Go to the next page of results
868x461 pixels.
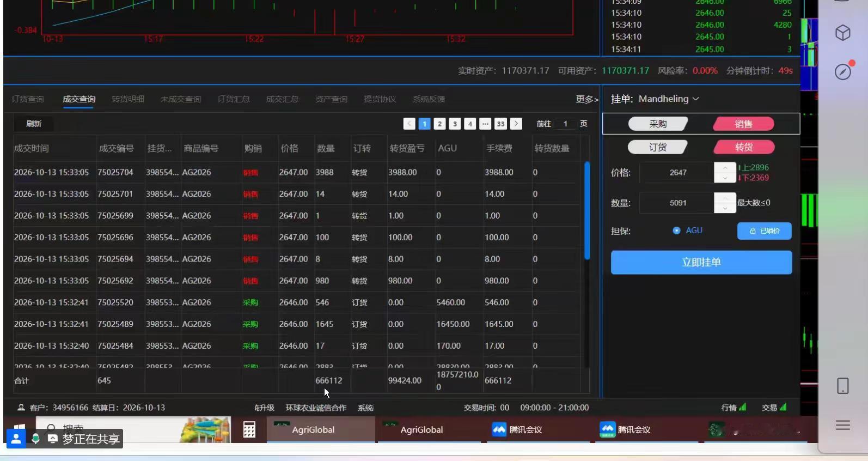516,124
